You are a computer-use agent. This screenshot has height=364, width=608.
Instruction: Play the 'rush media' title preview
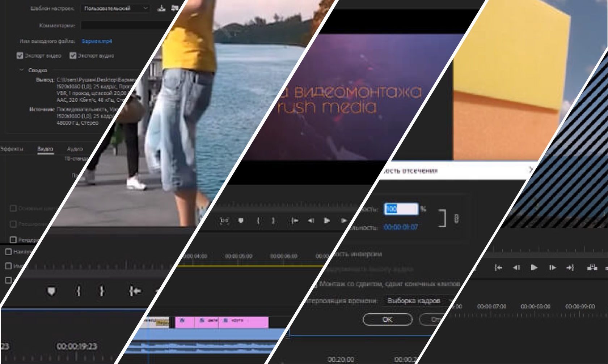coord(327,220)
